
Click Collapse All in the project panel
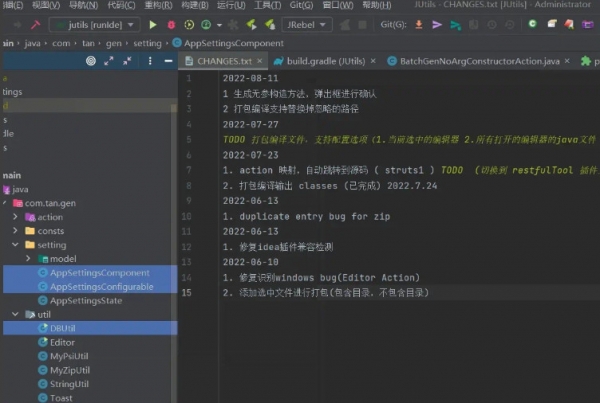coord(129,61)
